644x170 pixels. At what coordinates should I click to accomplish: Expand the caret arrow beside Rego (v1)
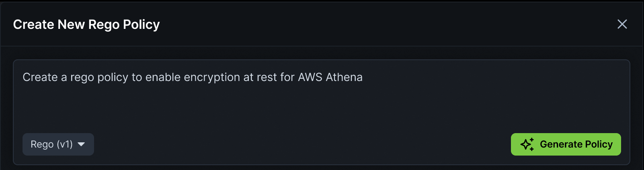point(81,144)
